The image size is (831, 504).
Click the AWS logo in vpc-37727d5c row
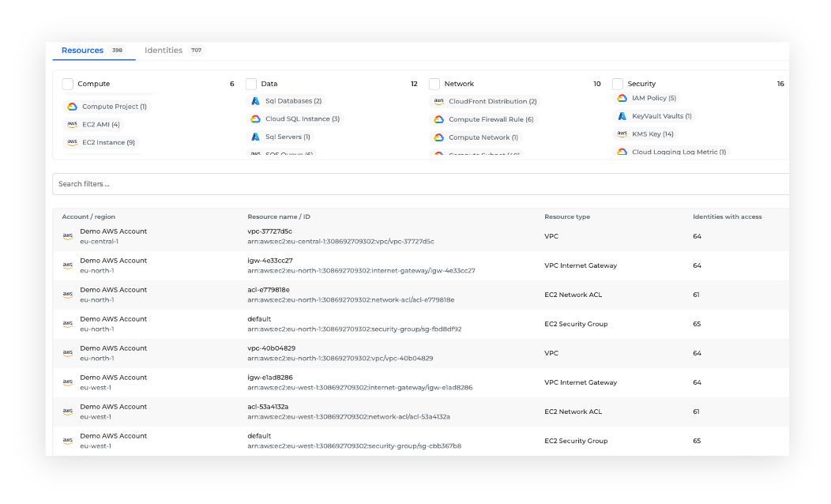tap(68, 236)
